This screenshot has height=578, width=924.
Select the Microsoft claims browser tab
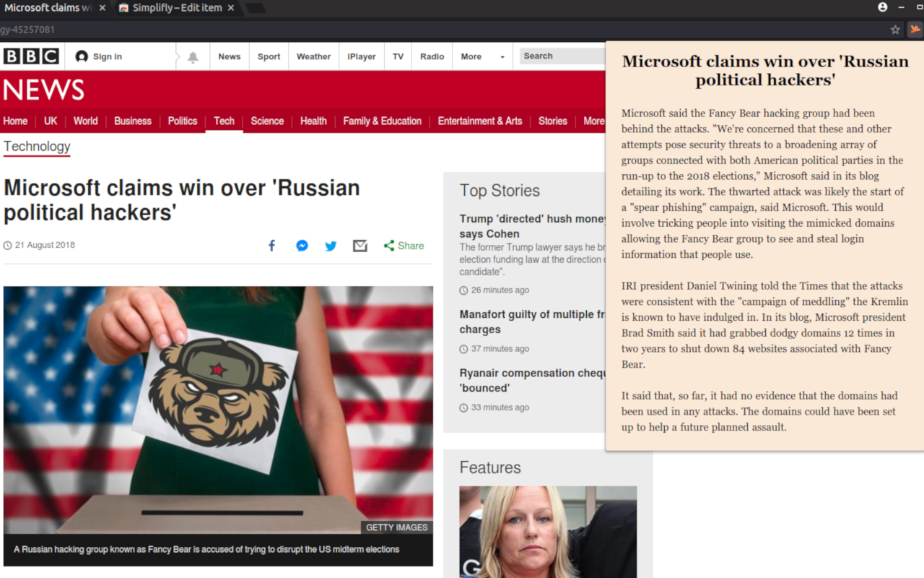click(48, 8)
